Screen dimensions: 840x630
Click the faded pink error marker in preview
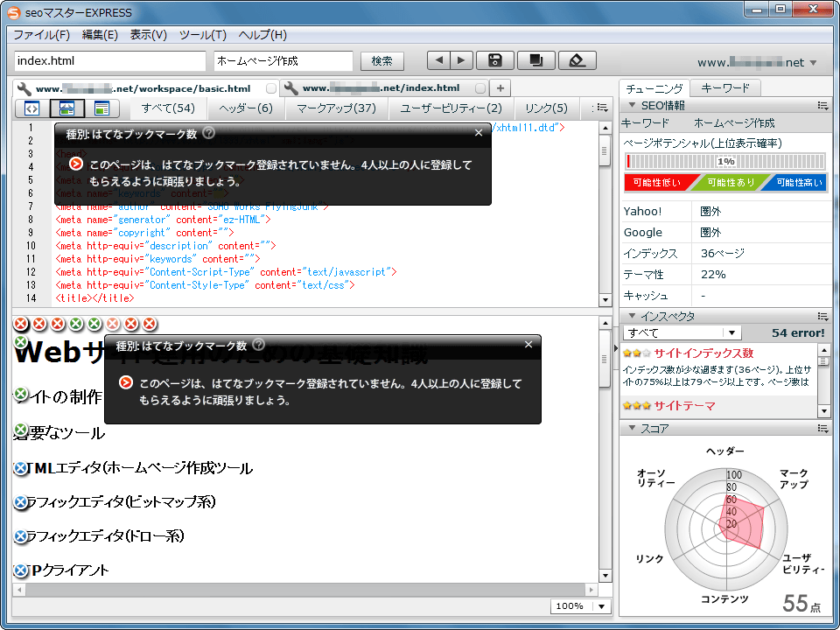coord(113,324)
